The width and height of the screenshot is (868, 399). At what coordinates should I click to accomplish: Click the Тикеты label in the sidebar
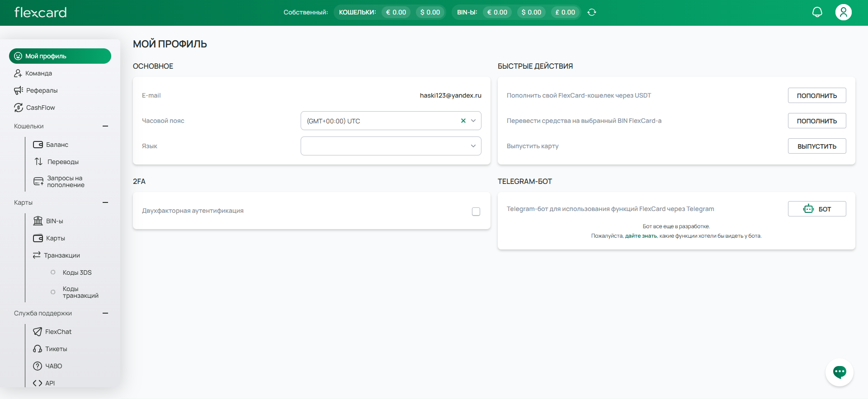(56, 349)
